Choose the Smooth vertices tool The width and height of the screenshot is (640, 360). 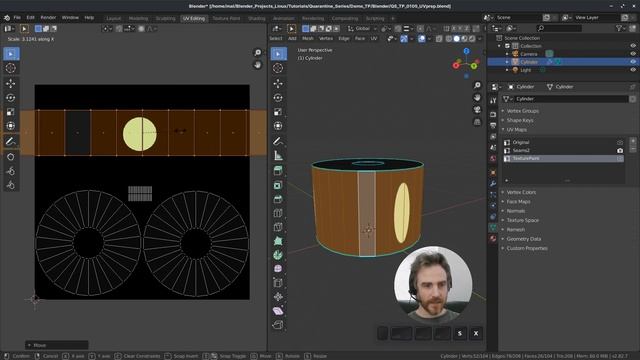coord(278,269)
